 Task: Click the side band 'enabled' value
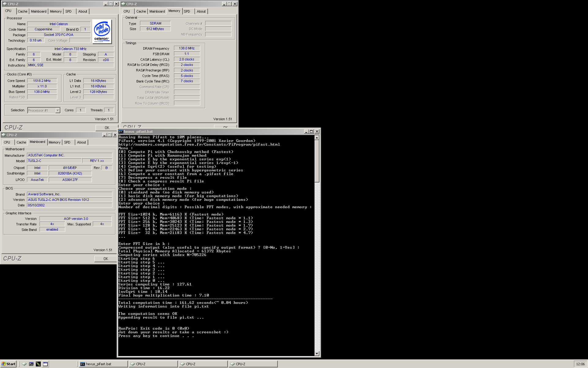(52, 230)
